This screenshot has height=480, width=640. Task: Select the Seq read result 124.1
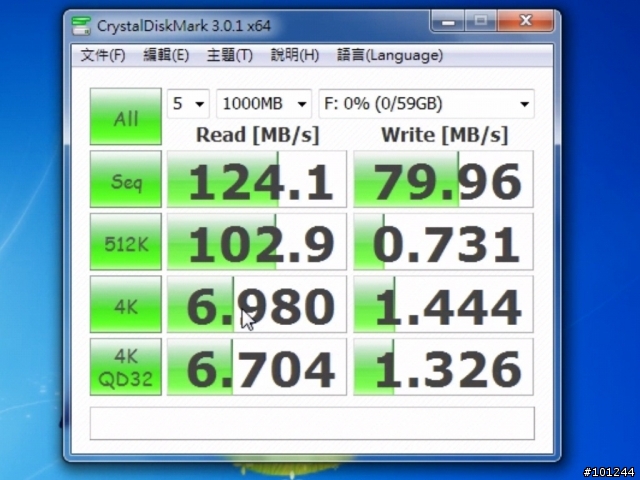point(257,179)
